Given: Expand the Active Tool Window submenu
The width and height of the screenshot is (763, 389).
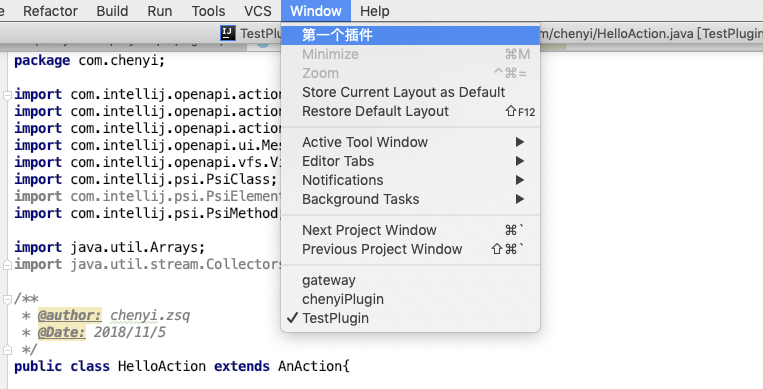Looking at the screenshot, I should 410,142.
